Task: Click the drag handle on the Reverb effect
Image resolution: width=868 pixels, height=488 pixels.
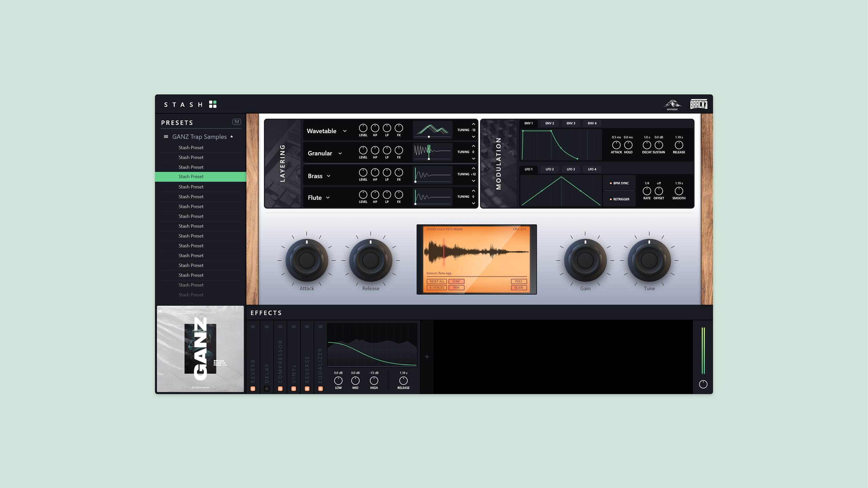Action: tap(253, 326)
